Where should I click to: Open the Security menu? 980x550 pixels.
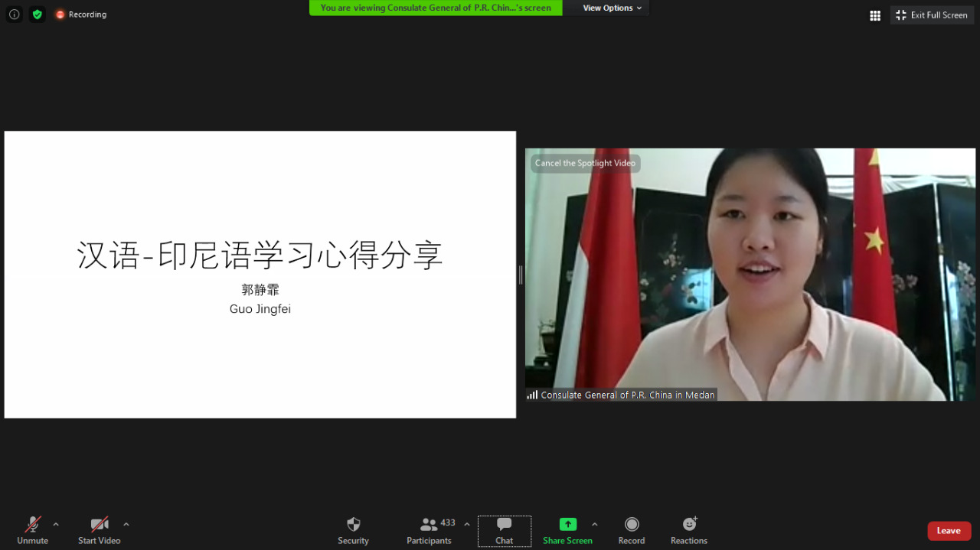point(353,530)
